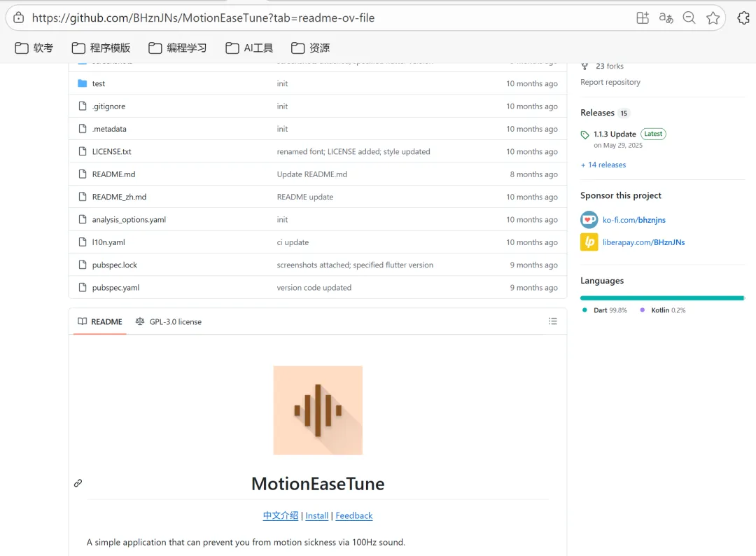Open commit 'ci update'
Image resolution: width=756 pixels, height=556 pixels.
click(x=293, y=242)
